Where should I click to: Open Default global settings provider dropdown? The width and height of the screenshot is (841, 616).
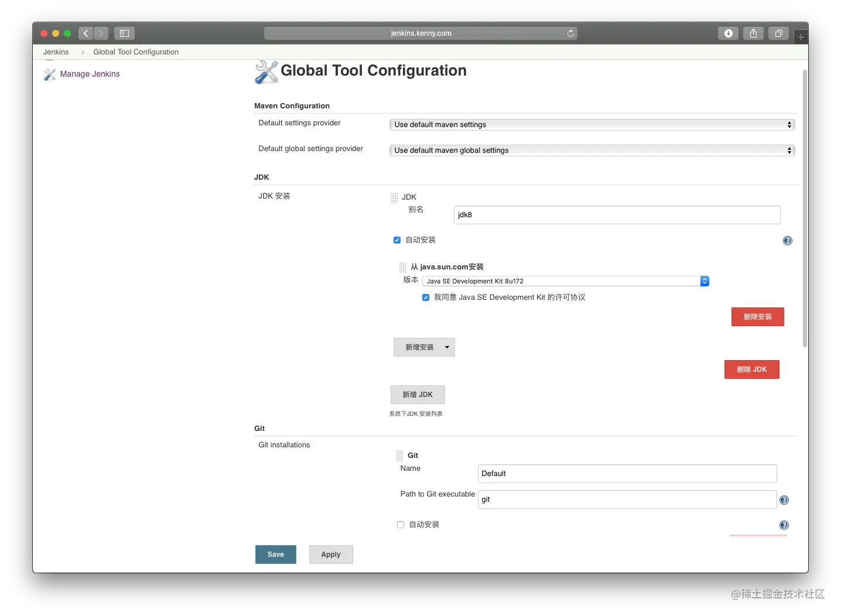coord(592,150)
